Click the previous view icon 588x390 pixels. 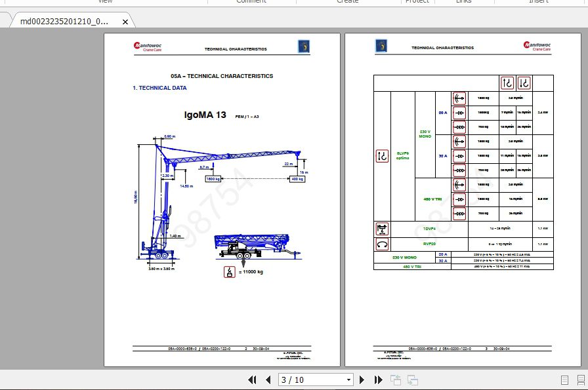(396, 380)
